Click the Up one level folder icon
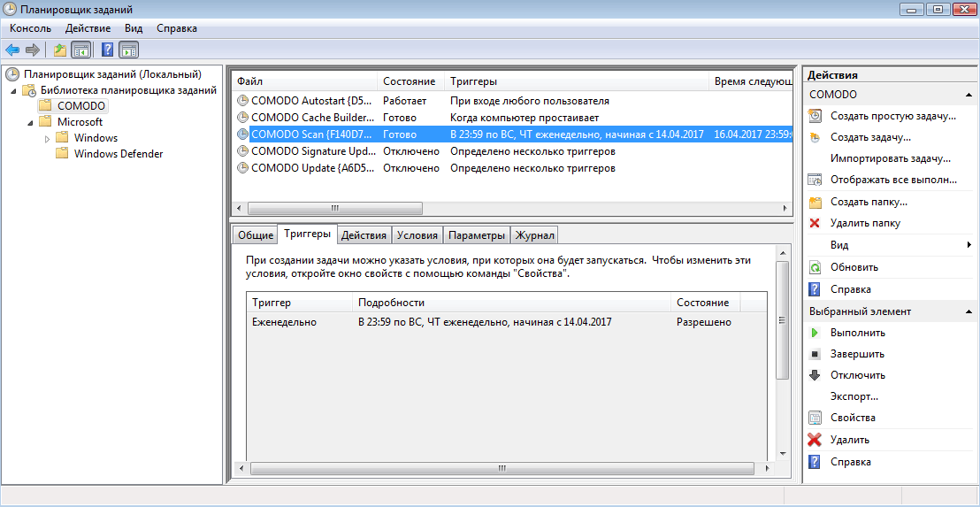Screen dimensions: 980x507 pyautogui.click(x=59, y=50)
